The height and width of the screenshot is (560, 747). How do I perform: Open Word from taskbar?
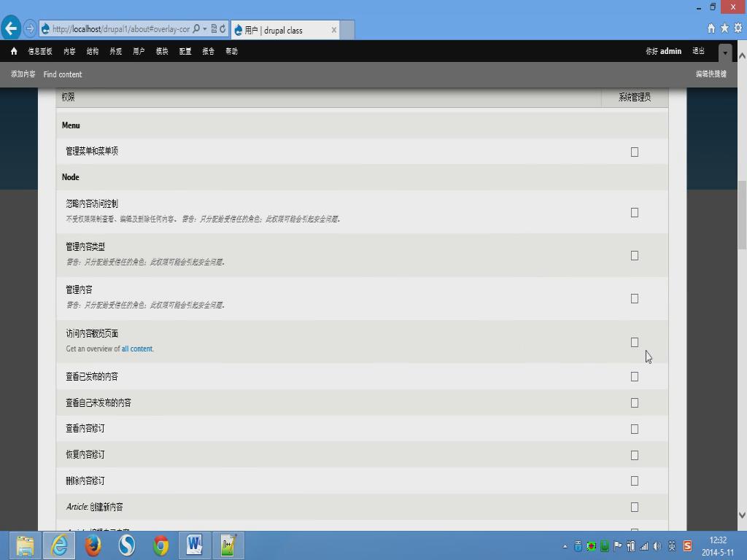point(194,545)
